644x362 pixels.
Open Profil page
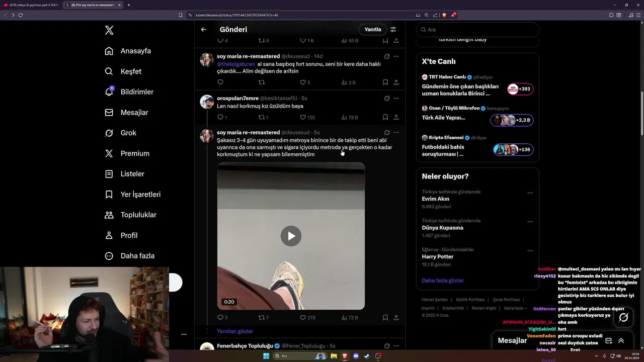(121, 235)
